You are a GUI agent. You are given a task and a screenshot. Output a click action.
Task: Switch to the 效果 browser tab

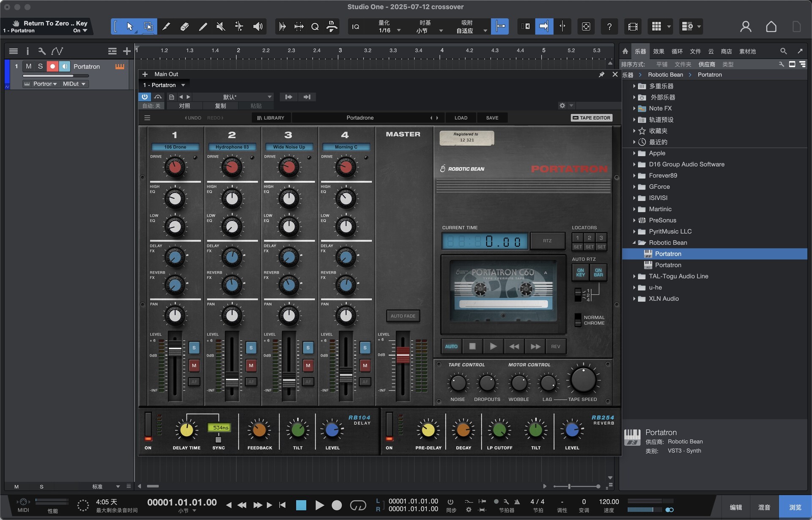click(658, 51)
